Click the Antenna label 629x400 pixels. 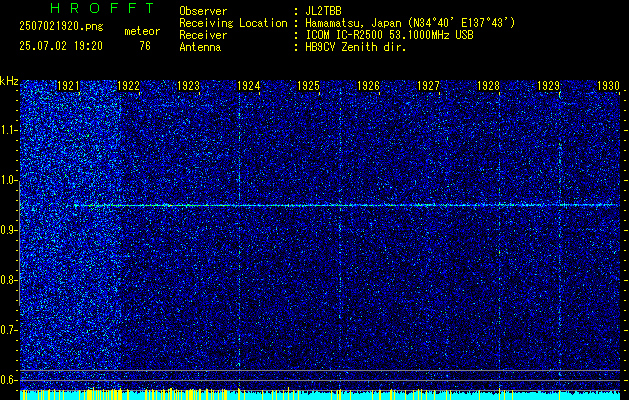coord(200,47)
